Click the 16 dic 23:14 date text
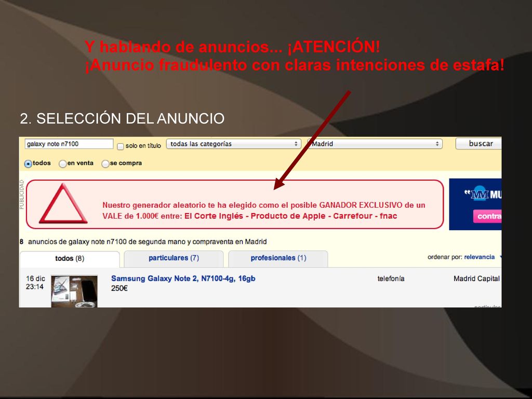Image resolution: width=532 pixels, height=399 pixels. [35, 283]
